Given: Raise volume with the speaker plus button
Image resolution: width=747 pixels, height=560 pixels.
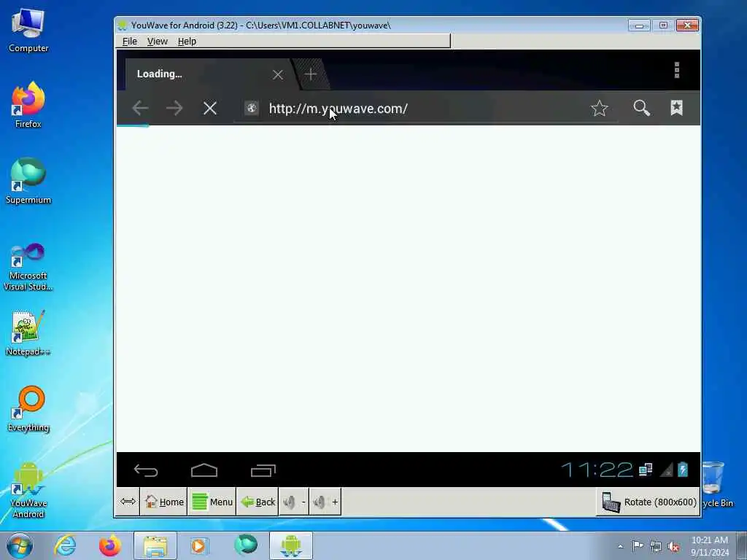Looking at the screenshot, I should tap(325, 502).
